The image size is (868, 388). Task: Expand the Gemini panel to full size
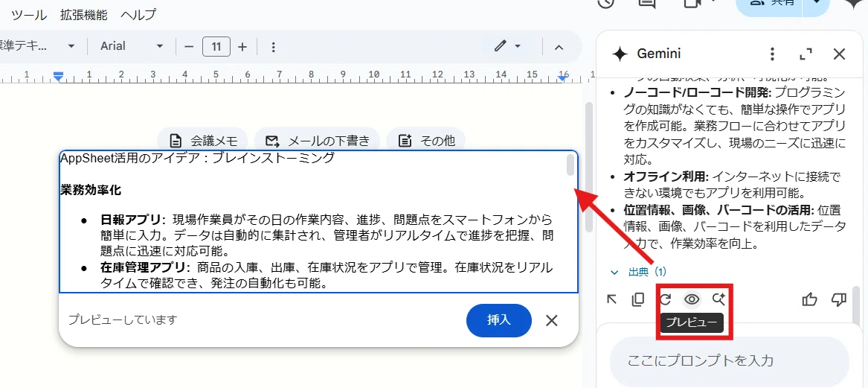(x=806, y=54)
